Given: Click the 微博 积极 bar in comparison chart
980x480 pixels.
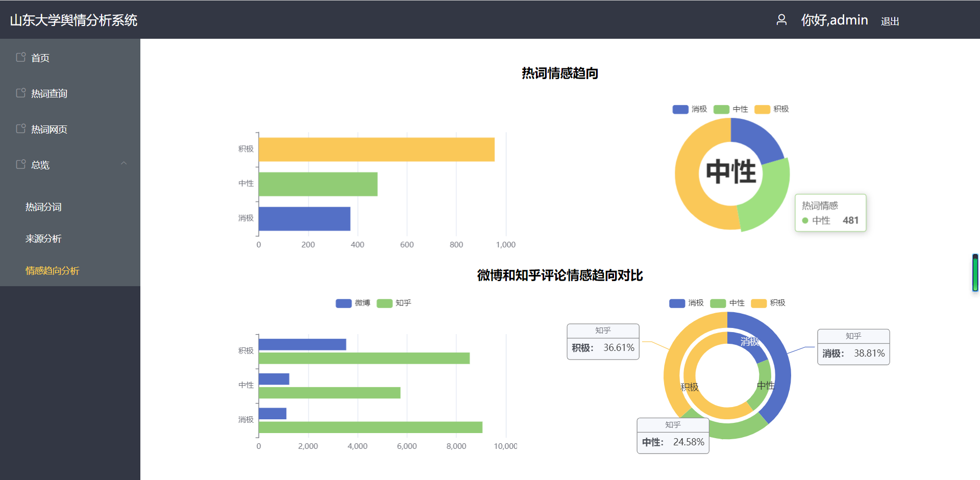Looking at the screenshot, I should [302, 344].
